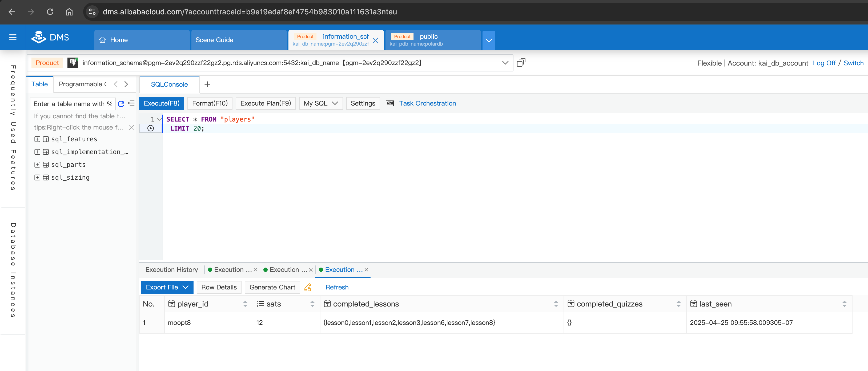This screenshot has width=868, height=371.
Task: Collapse the code fold arrow on line 1
Action: point(159,119)
